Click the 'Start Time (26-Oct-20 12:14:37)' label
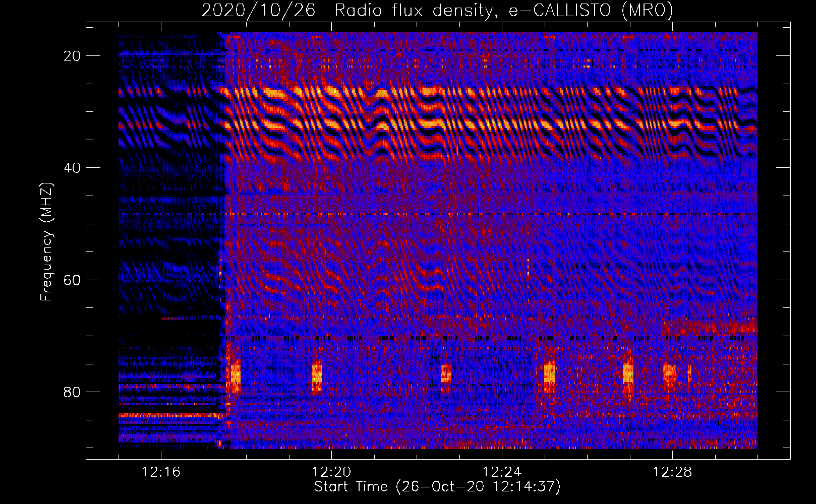This screenshot has height=504, width=816. click(x=437, y=487)
